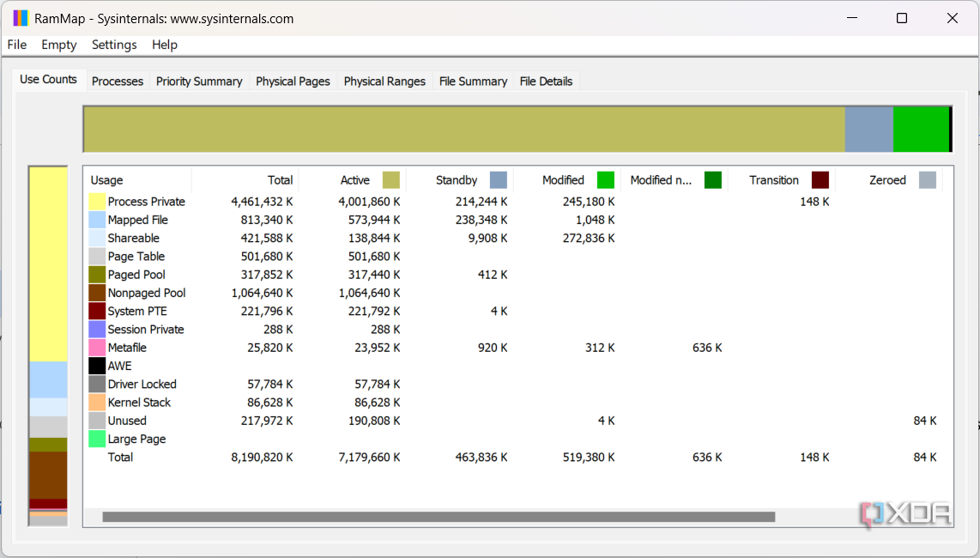
Task: Sort by the Zeroed column header
Action: (x=889, y=180)
